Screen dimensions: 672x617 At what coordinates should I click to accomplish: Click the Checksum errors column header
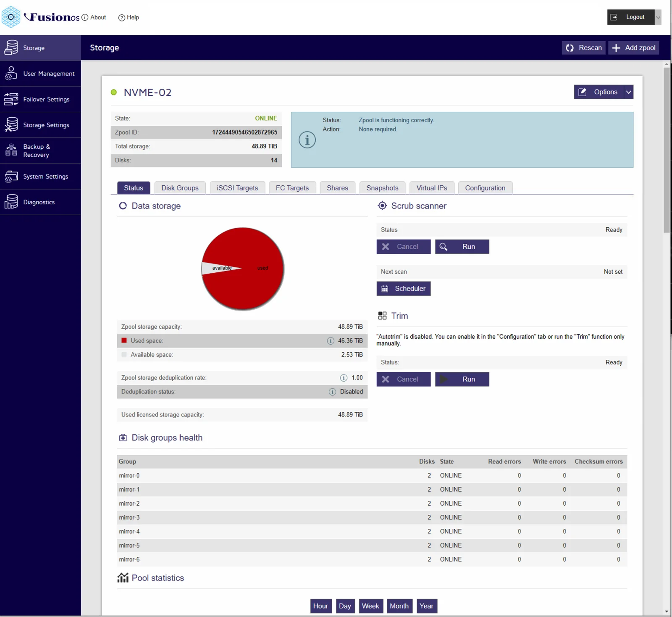[598, 461]
